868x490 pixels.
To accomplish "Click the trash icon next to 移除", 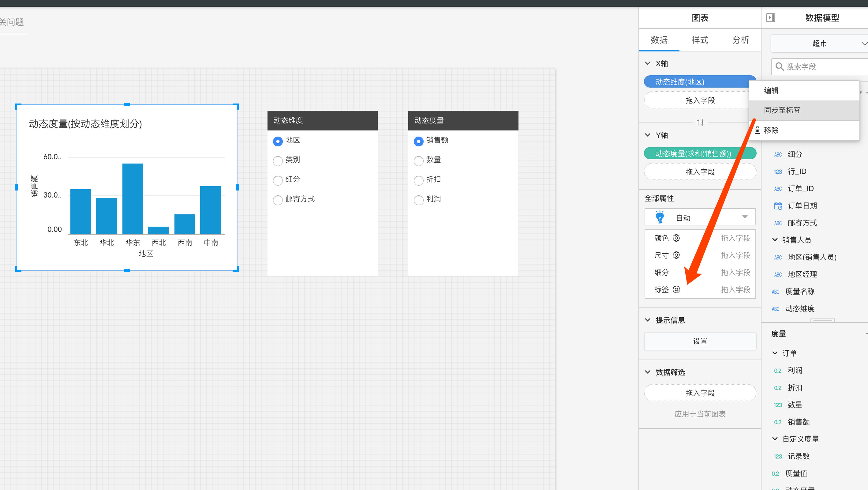I will point(758,130).
